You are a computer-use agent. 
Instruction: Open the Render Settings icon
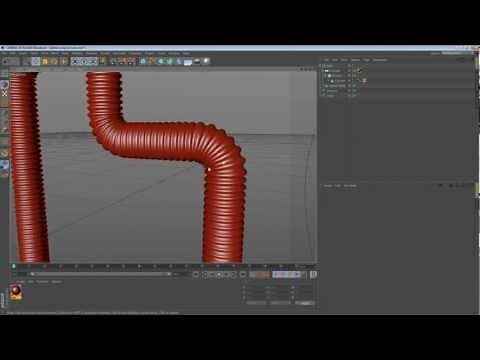tap(132, 61)
